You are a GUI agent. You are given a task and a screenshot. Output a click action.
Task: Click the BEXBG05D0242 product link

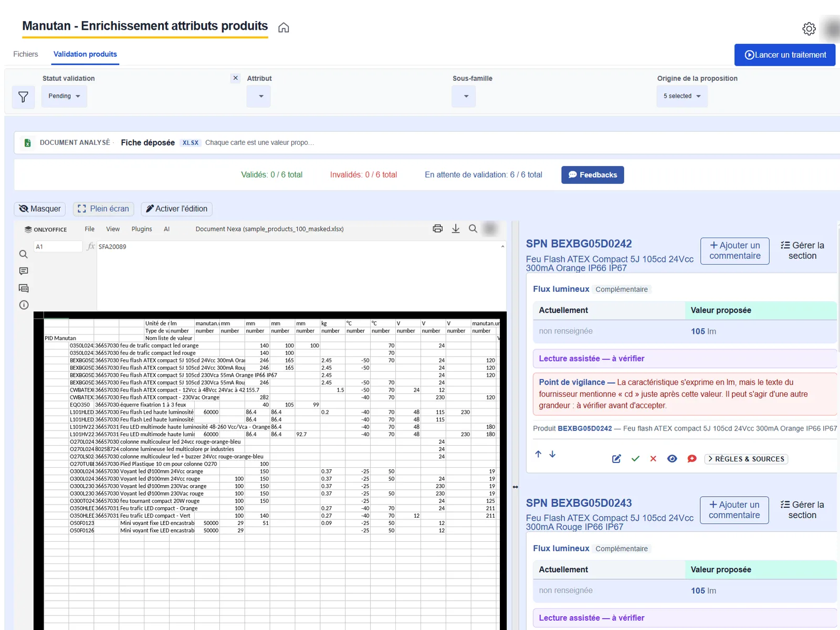tap(585, 428)
